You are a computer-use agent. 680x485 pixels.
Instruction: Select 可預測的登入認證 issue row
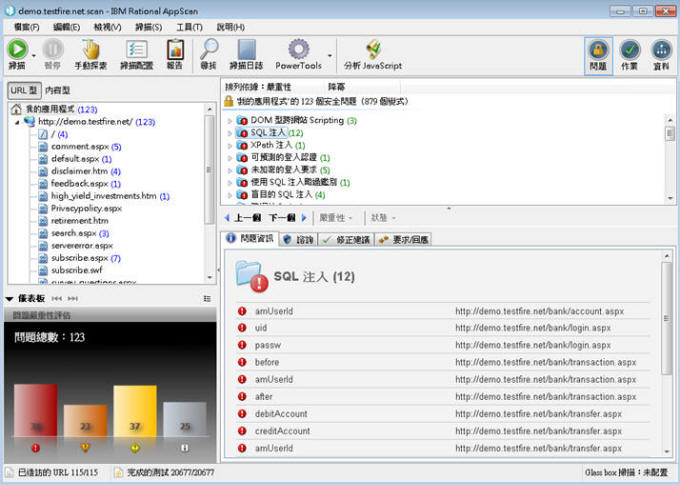click(284, 157)
